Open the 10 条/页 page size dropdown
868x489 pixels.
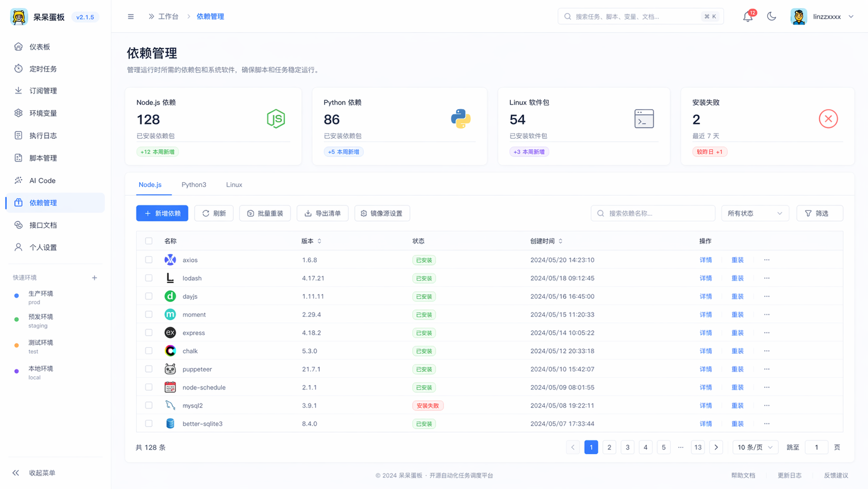pyautogui.click(x=755, y=447)
